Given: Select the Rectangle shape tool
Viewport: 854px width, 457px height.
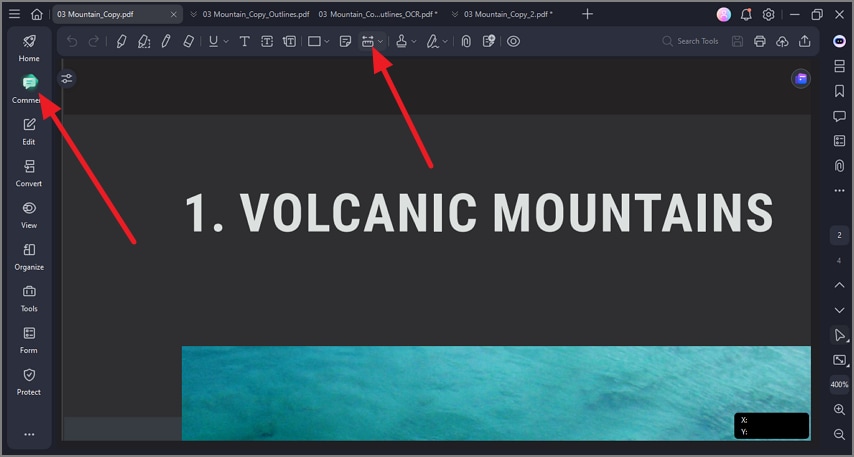Looking at the screenshot, I should pos(314,41).
